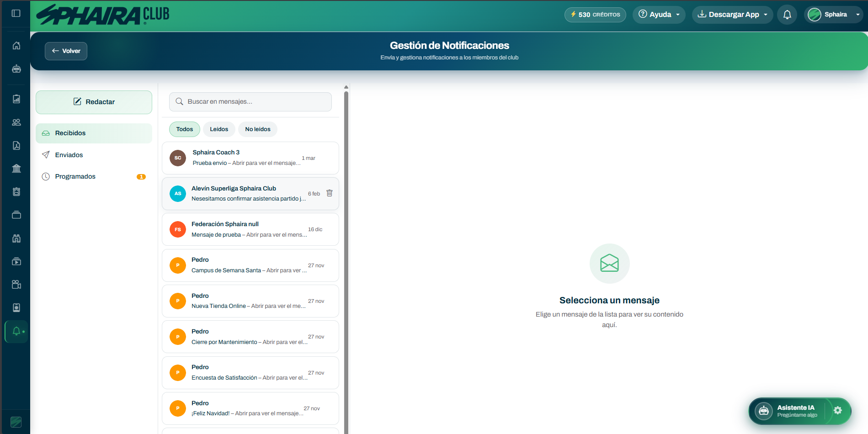Delete the Alevín Superliga message with trash icon

tap(330, 193)
